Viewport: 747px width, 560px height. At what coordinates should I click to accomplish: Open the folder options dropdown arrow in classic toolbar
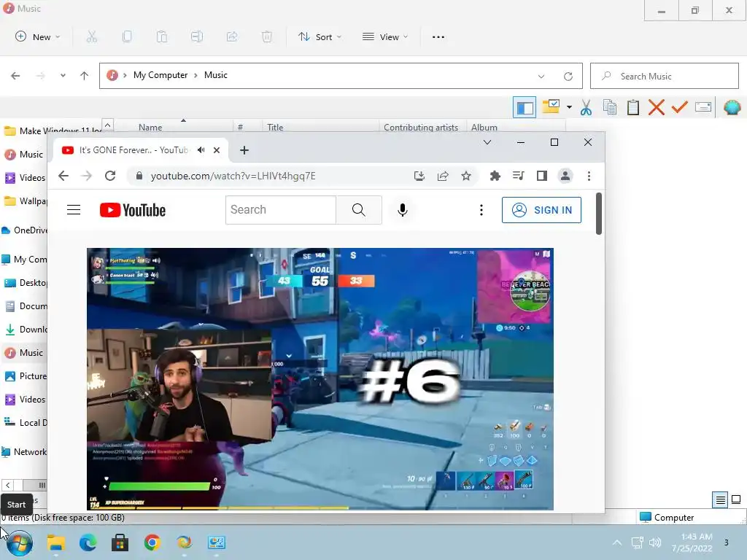tap(569, 108)
